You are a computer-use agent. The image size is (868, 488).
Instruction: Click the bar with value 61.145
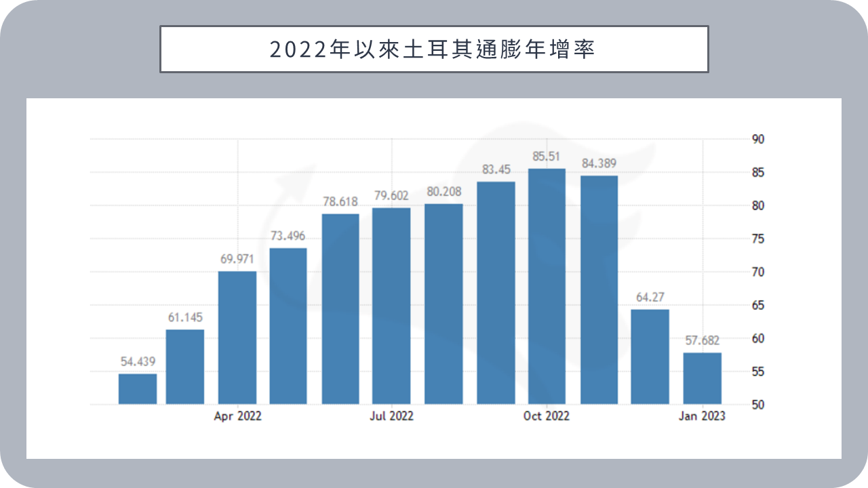tap(185, 367)
